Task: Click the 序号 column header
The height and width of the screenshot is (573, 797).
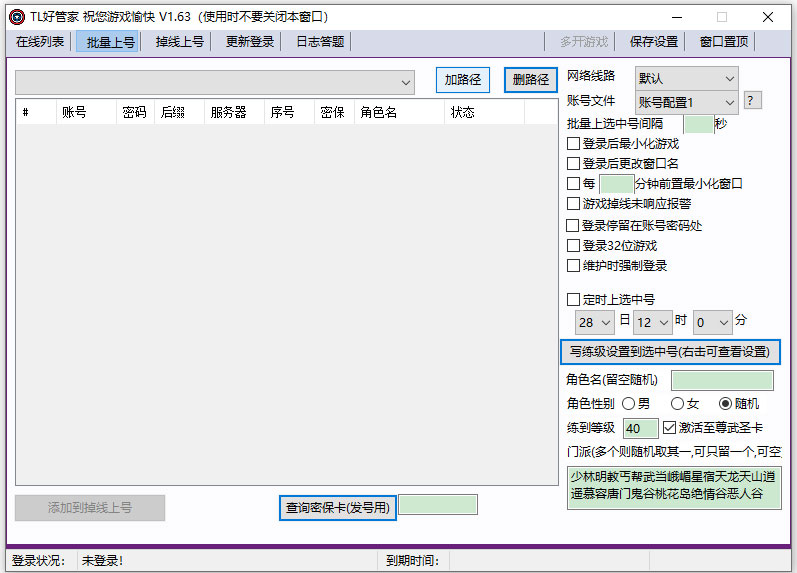Action: click(x=289, y=112)
